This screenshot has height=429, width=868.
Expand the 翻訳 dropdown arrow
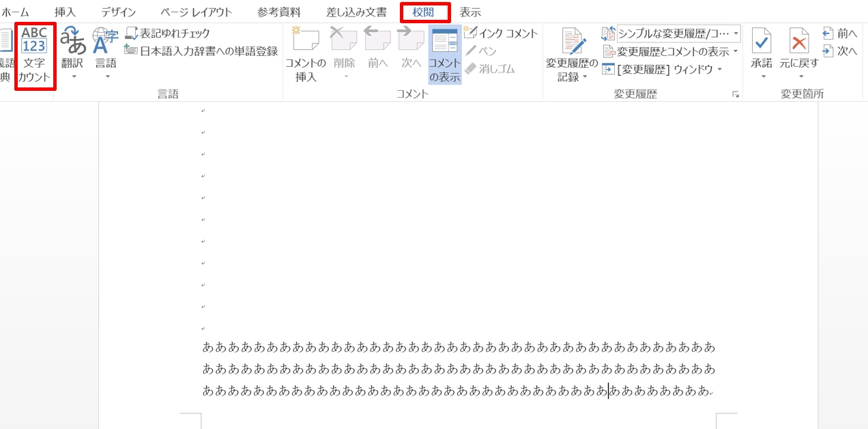73,77
